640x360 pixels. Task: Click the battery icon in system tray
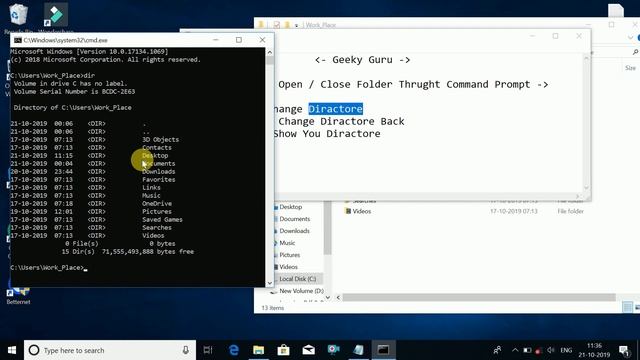(x=527, y=350)
